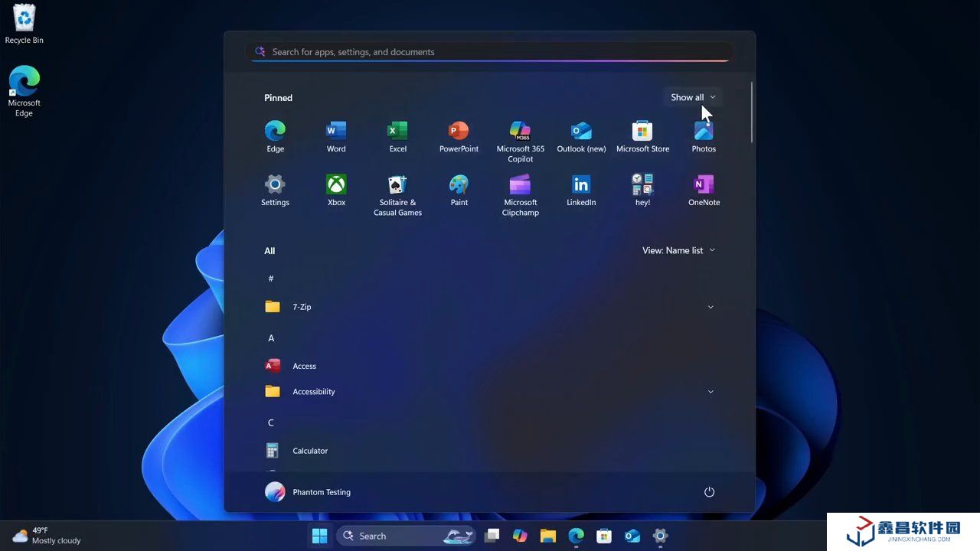Viewport: 980px width, 551px height.
Task: Open the pinned Word app
Action: 336,136
